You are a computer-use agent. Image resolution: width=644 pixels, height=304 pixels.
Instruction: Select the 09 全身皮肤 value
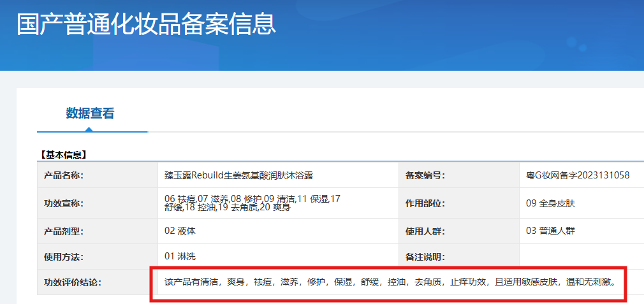pos(550,203)
